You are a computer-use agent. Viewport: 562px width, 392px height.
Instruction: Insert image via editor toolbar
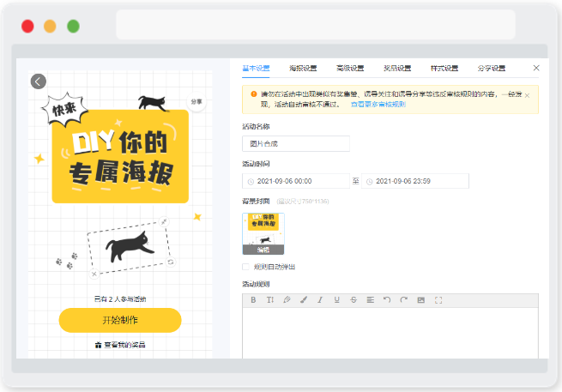(421, 300)
